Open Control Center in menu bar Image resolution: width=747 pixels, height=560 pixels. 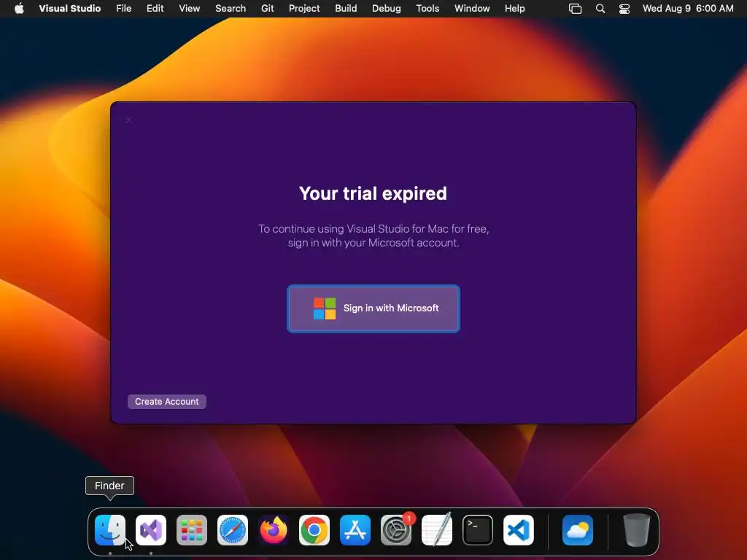click(x=624, y=9)
